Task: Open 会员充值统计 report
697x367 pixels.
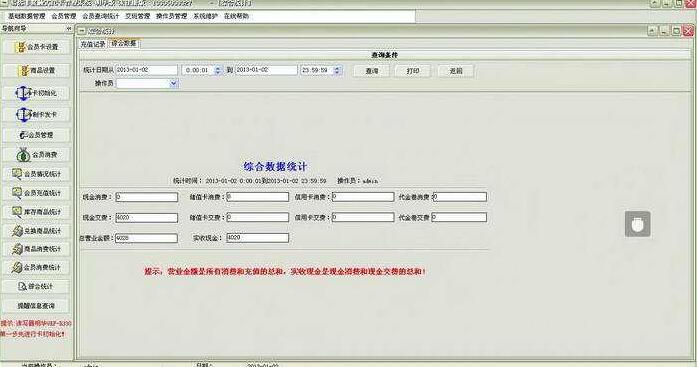Action: pyautogui.click(x=36, y=193)
